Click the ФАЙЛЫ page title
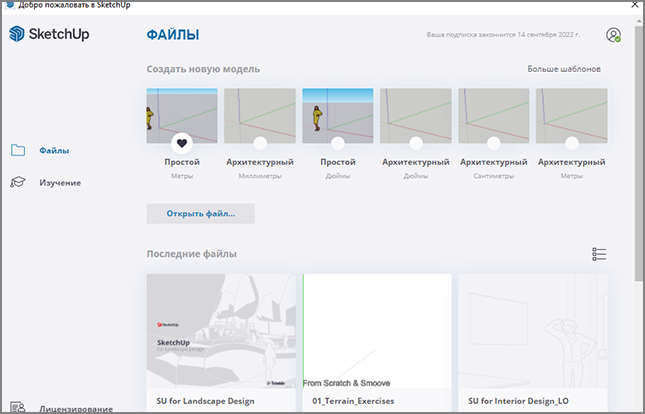This screenshot has width=645, height=414. (173, 35)
